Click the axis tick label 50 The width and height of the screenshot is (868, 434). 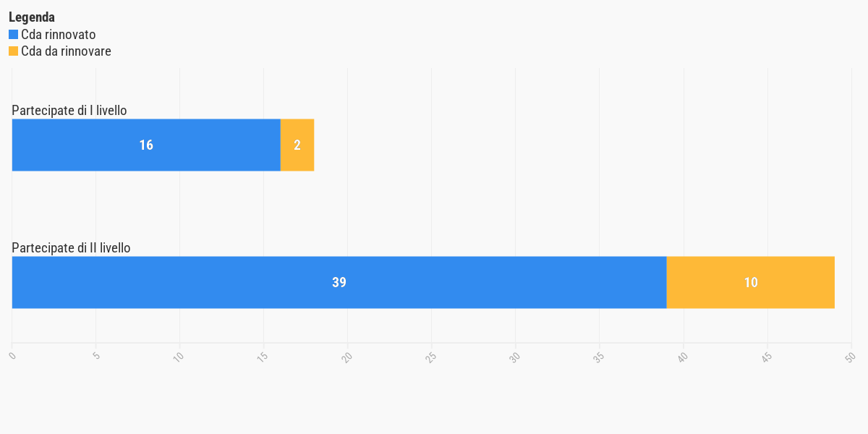pyautogui.click(x=850, y=356)
